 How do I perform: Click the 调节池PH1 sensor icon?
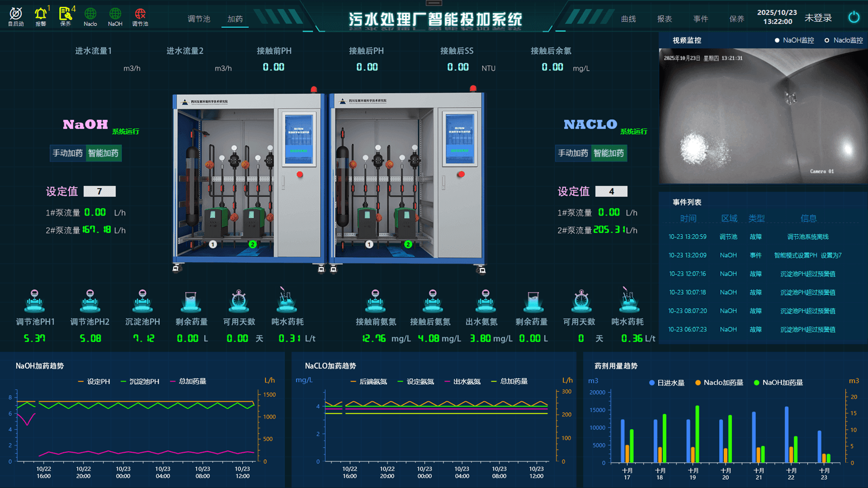pyautogui.click(x=35, y=301)
